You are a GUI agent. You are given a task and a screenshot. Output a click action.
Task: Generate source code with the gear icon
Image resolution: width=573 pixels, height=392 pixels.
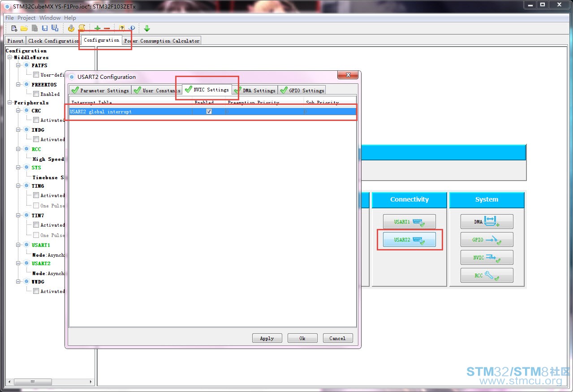point(71,28)
